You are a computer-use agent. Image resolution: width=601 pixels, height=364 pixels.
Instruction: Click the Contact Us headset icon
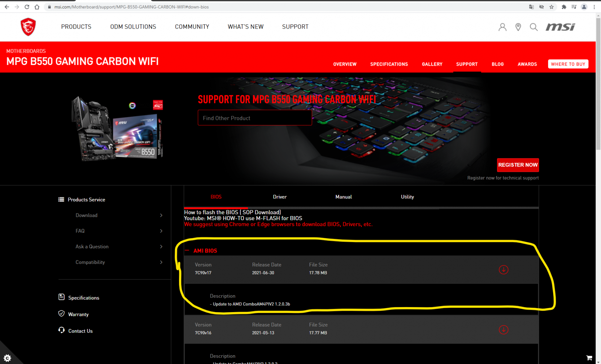point(61,330)
